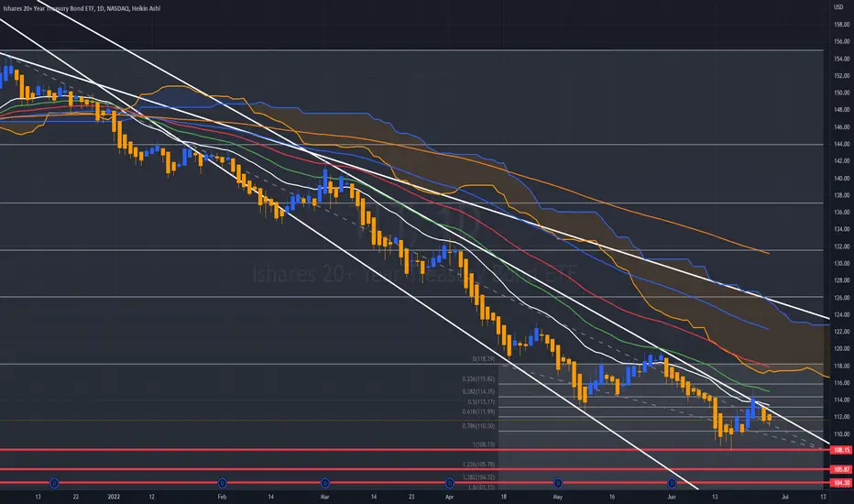The image size is (854, 504).
Task: Click the dividend D marker in mid-January
Action: [54, 483]
